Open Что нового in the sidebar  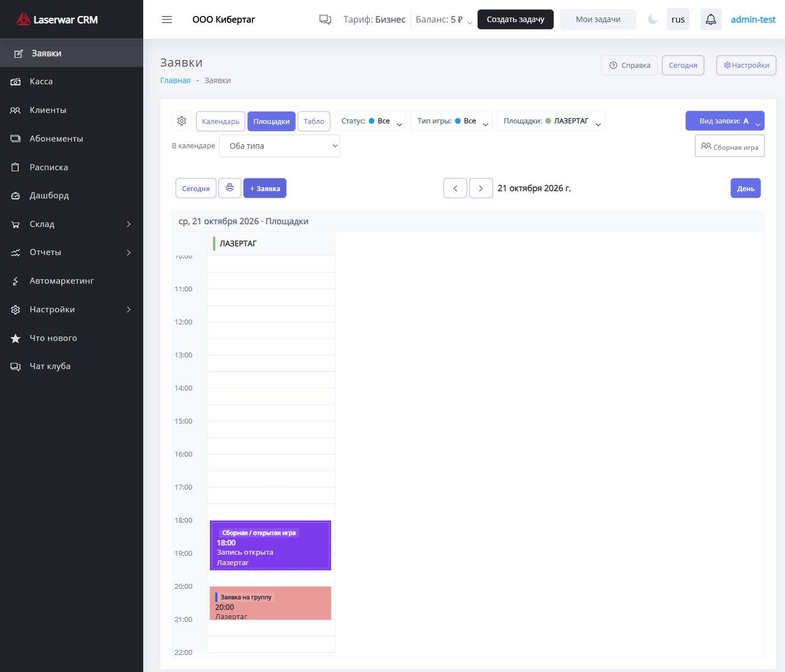click(x=72, y=338)
